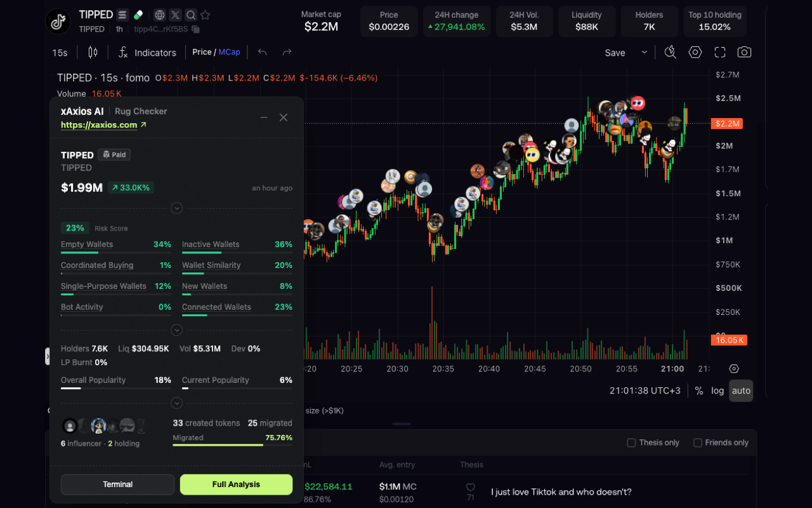Open the https://xaxios.com link
Image resolution: width=812 pixels, height=508 pixels.
(x=103, y=125)
